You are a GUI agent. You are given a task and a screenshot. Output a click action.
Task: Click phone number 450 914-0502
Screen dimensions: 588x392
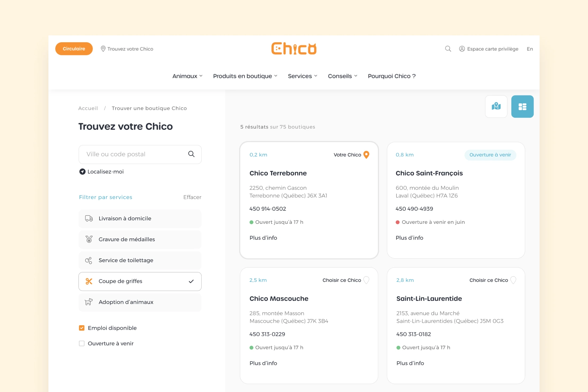coord(268,209)
